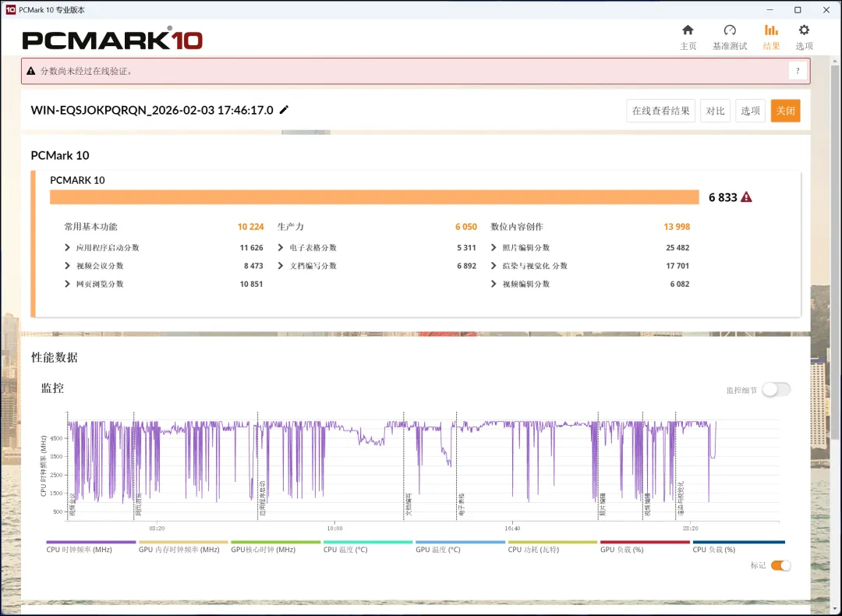Image resolution: width=842 pixels, height=616 pixels.
Task: Click the 数位内容创作 score 13 998
Action: pyautogui.click(x=677, y=227)
